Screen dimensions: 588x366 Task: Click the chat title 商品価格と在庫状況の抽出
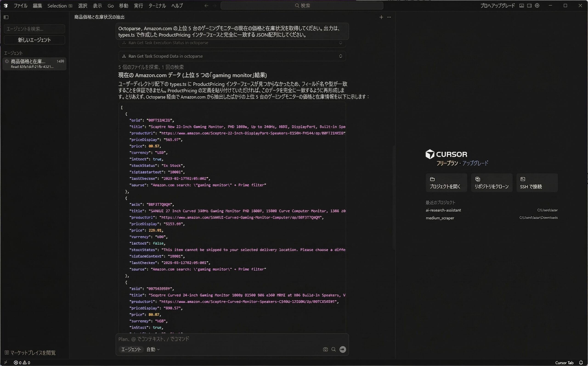coord(99,17)
